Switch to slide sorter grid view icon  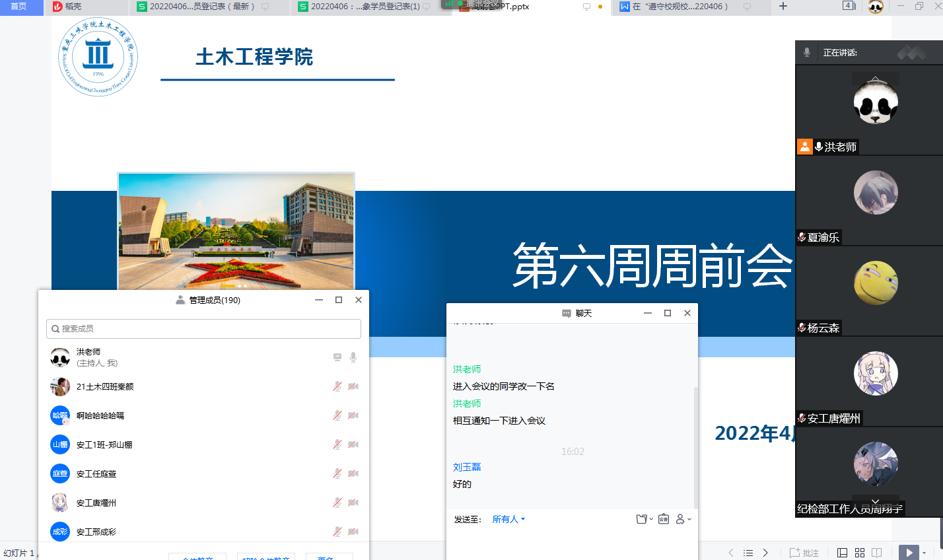point(860,553)
